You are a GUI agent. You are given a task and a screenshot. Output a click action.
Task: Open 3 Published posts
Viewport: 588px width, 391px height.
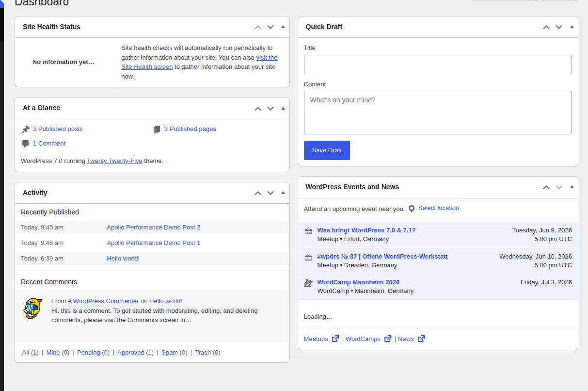point(58,129)
